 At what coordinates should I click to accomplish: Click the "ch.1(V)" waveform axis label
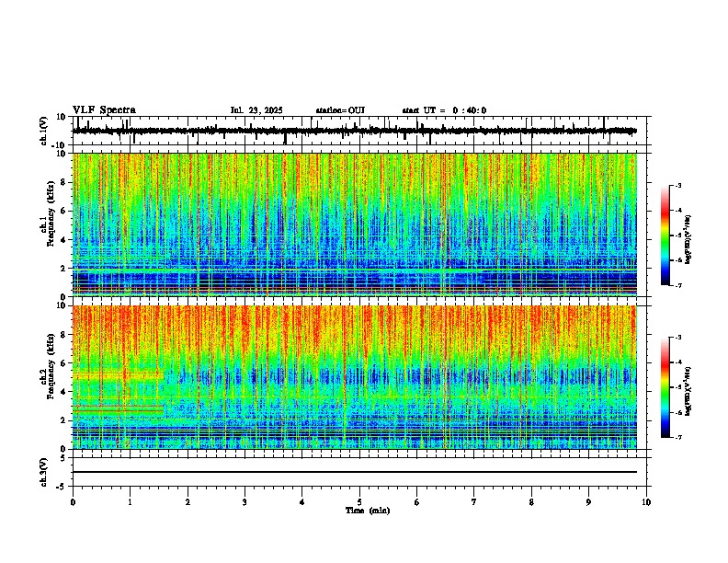tap(44, 131)
